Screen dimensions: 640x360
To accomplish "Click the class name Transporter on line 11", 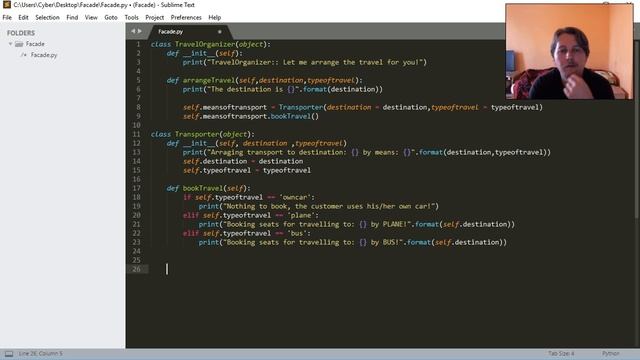I will (197, 134).
